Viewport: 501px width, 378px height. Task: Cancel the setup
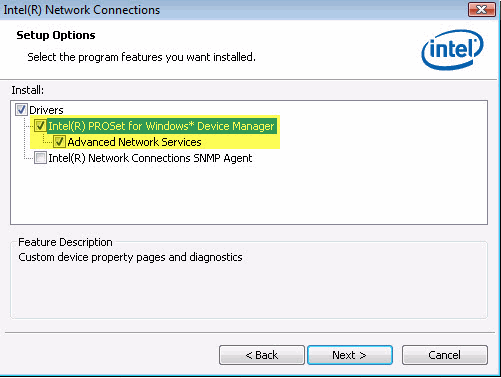point(445,355)
